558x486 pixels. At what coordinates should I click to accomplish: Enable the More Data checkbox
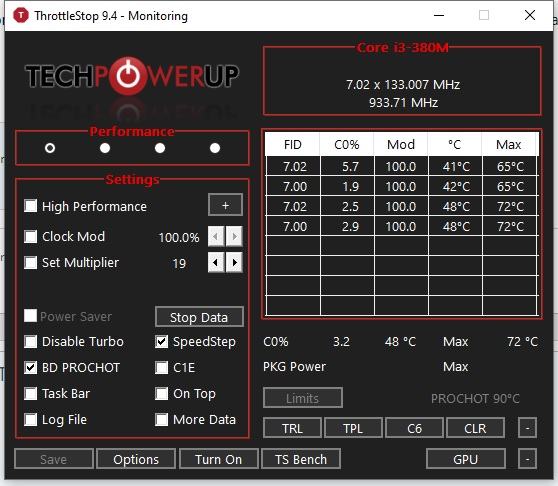coord(162,419)
